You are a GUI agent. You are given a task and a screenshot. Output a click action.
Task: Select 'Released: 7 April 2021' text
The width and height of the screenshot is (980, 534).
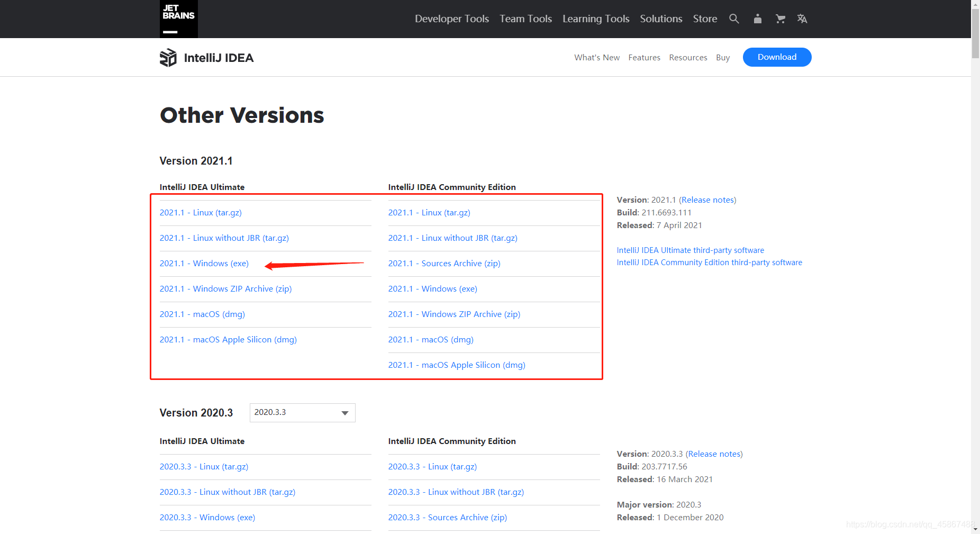tap(659, 225)
